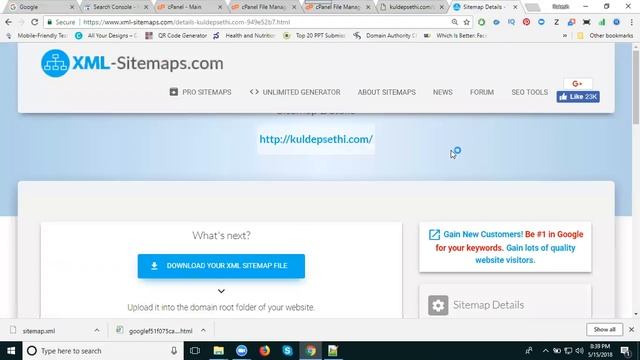Open the Mobile-Friendly Test bookmark
This screenshot has width=640, height=360.
pyautogui.click(x=38, y=36)
